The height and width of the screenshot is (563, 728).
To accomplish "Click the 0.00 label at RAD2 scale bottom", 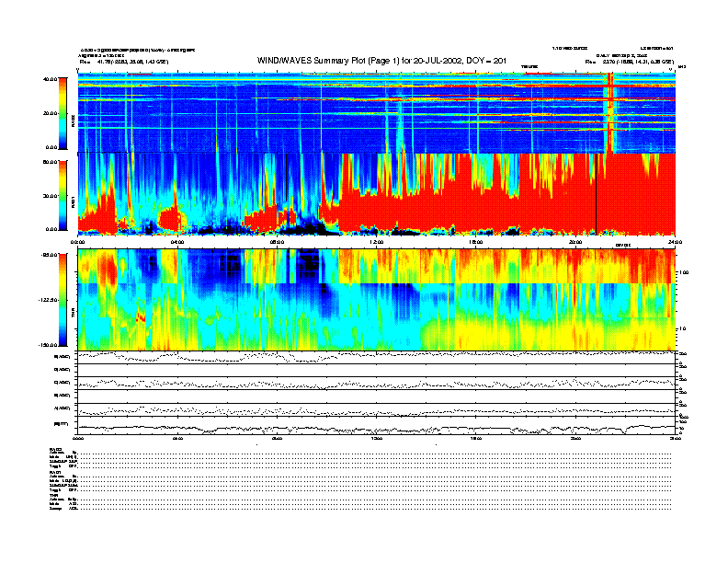I will 51,148.
